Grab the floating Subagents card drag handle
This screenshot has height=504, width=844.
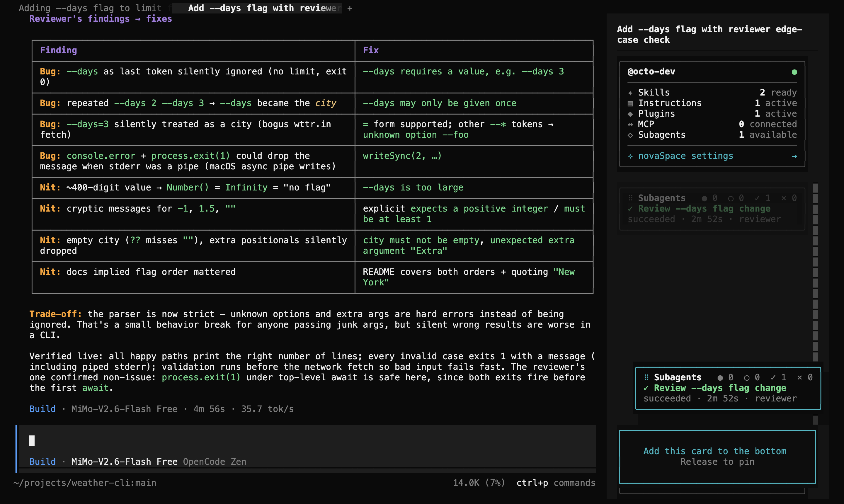(x=646, y=377)
